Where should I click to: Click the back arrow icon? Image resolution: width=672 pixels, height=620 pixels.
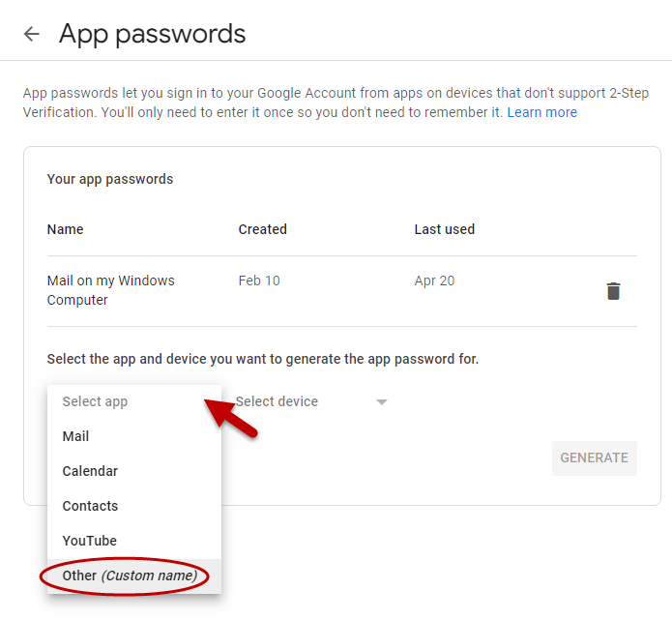pyautogui.click(x=32, y=35)
